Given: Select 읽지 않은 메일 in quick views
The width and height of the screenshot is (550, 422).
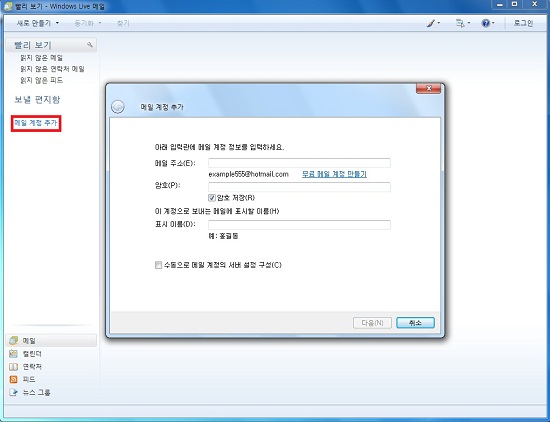Looking at the screenshot, I should pos(41,58).
